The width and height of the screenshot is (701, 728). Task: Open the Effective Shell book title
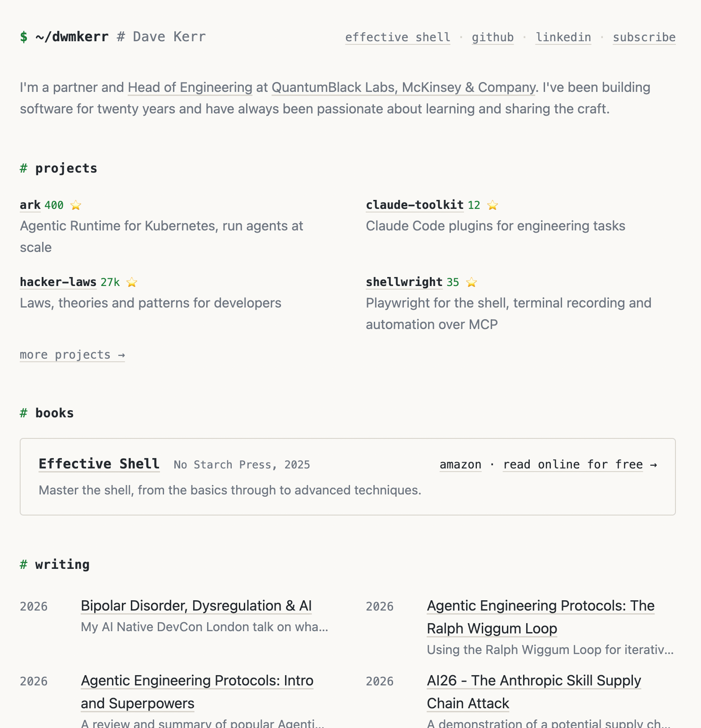coord(99,464)
